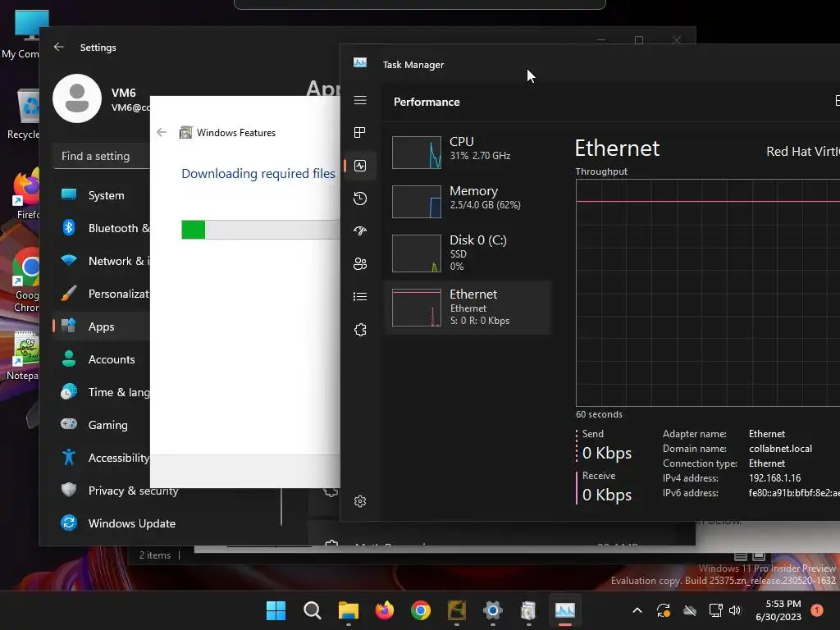Open Services page in Task Manager

[x=360, y=330]
